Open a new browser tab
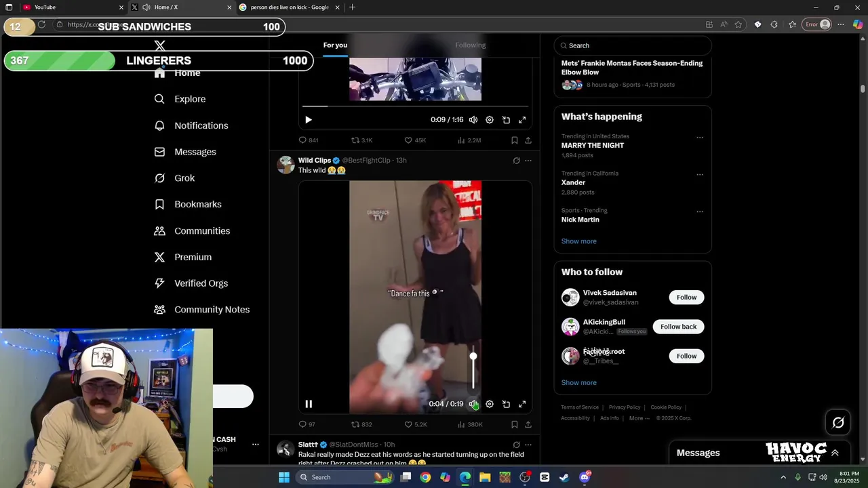868x488 pixels. coord(352,7)
